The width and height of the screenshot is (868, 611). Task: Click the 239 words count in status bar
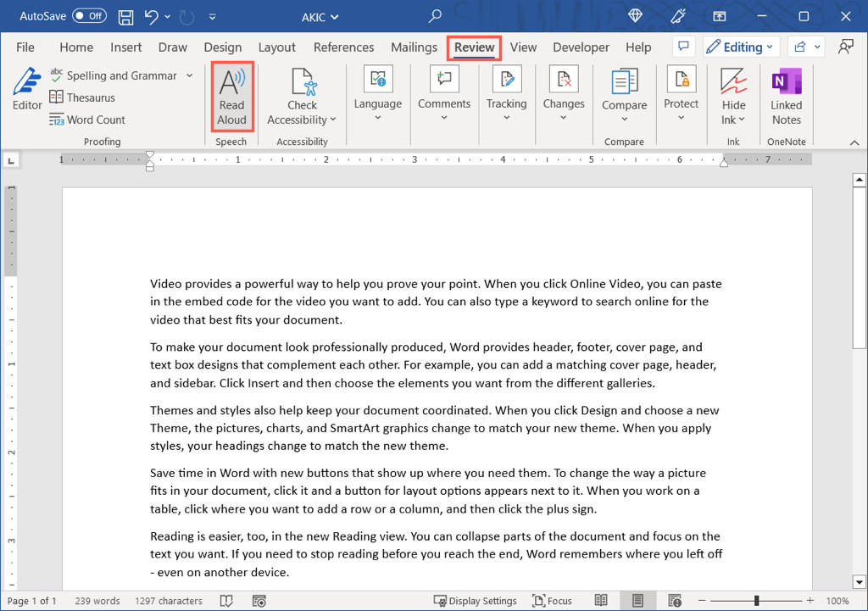point(95,601)
